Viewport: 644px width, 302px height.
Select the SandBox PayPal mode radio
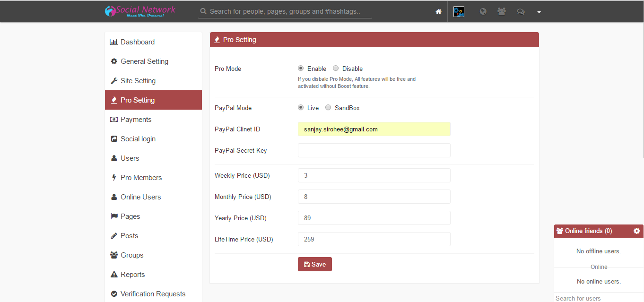[x=328, y=108]
